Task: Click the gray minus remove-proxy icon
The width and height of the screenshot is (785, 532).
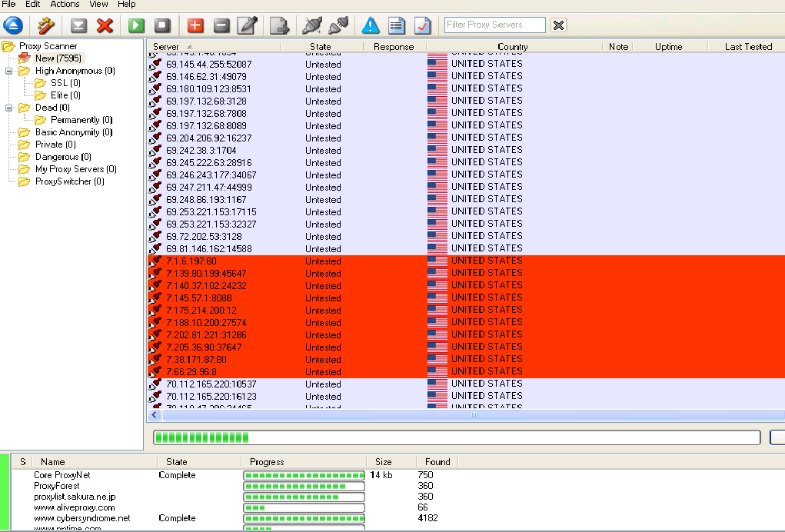Action: [221, 25]
